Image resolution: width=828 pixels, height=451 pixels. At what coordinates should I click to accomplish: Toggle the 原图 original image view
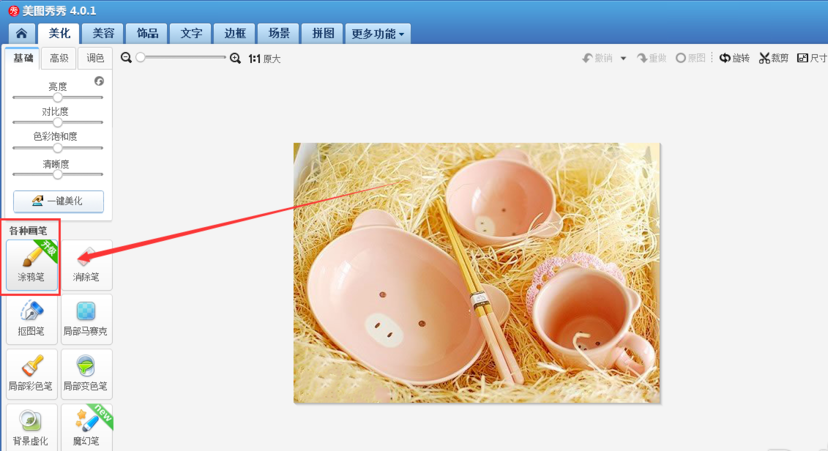pos(691,58)
